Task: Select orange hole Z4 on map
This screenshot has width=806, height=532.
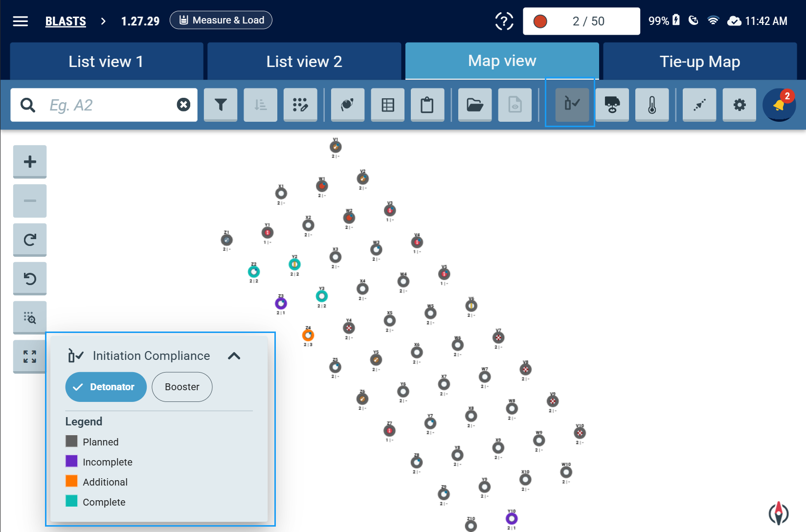Action: 308,335
